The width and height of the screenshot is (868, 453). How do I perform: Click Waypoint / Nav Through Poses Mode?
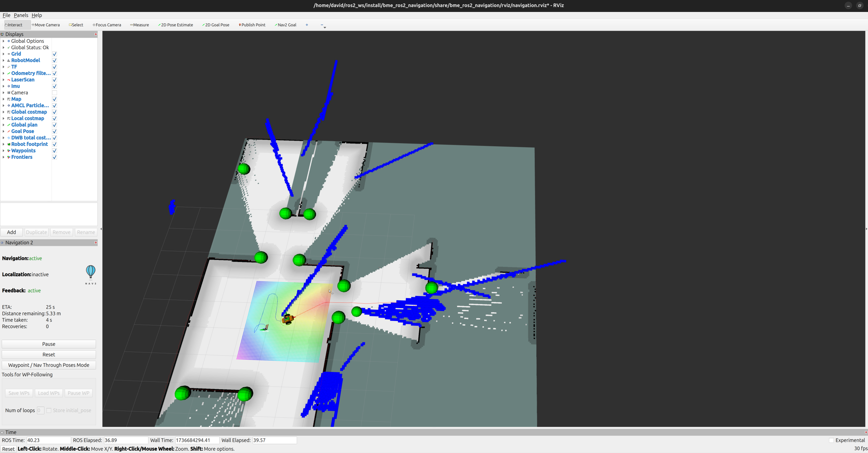coord(49,365)
